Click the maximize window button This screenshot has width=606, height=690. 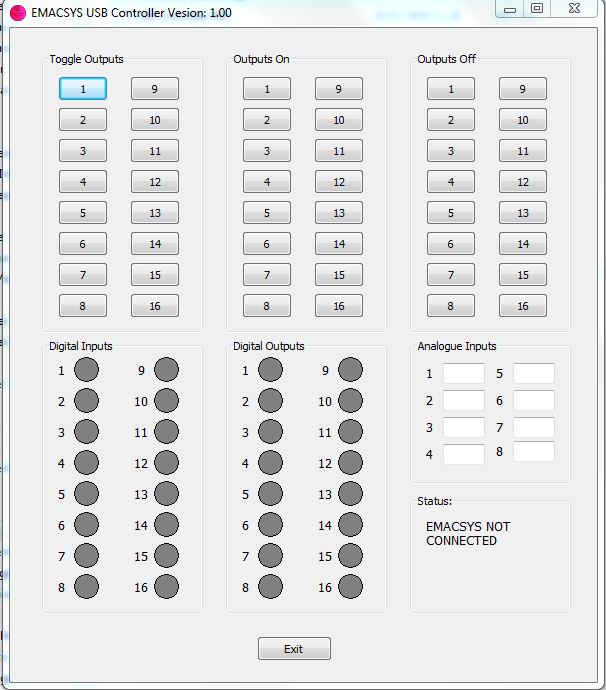[x=537, y=9]
